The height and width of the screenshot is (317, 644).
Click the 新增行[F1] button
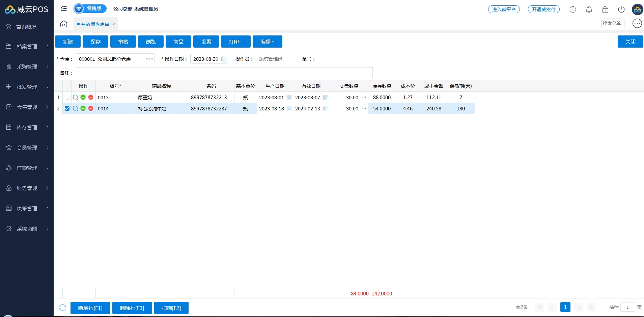pyautogui.click(x=90, y=308)
